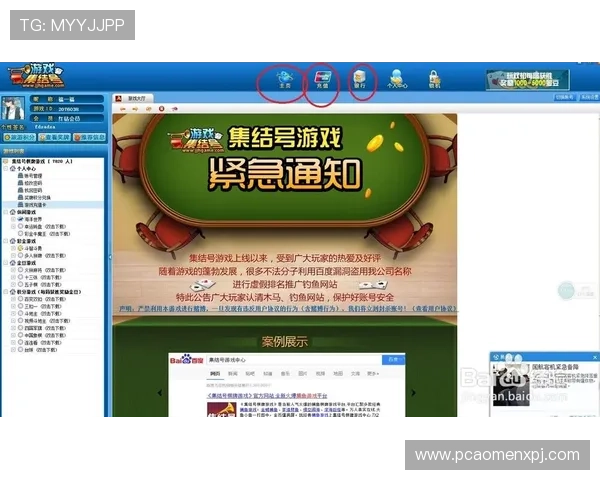
Task: Click the 斗地主 game circle icon
Action: (x=21, y=313)
